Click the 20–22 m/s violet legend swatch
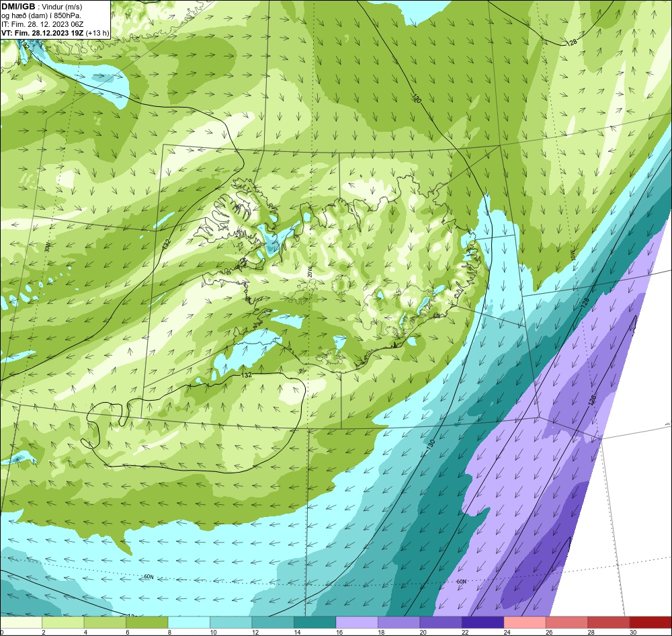 tap(442, 623)
